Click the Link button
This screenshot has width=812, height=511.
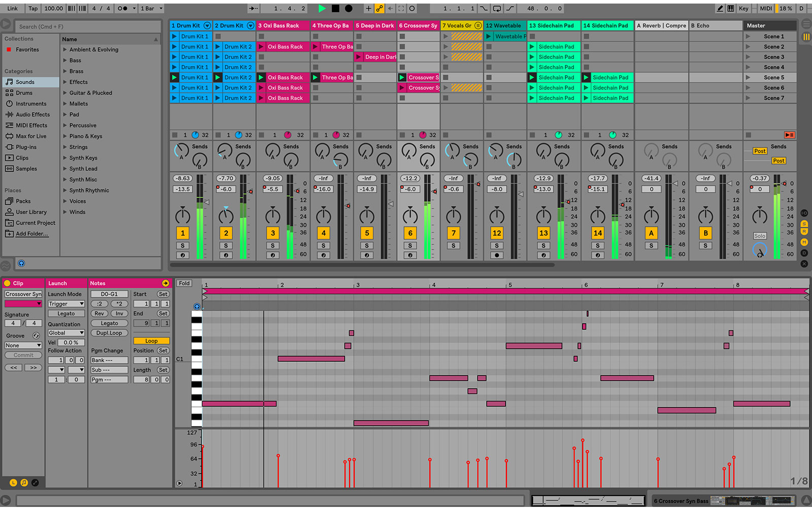click(12, 8)
